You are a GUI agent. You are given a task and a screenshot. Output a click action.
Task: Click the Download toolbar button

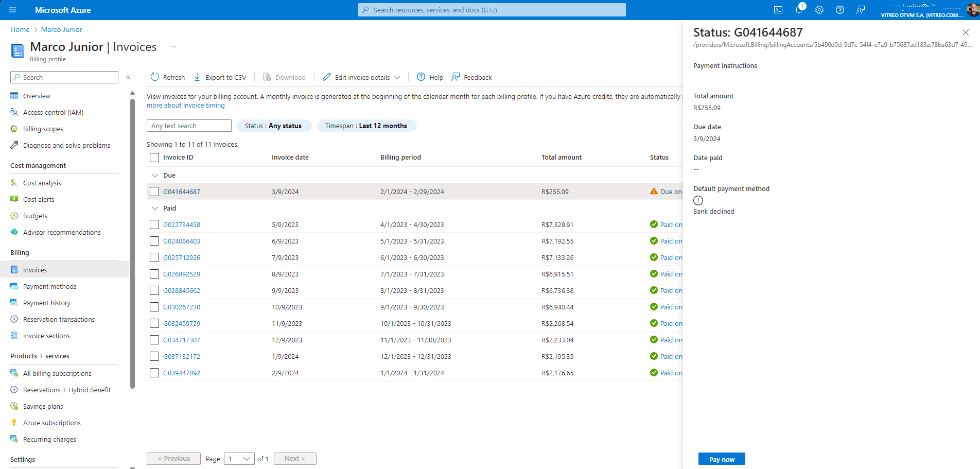(x=284, y=77)
